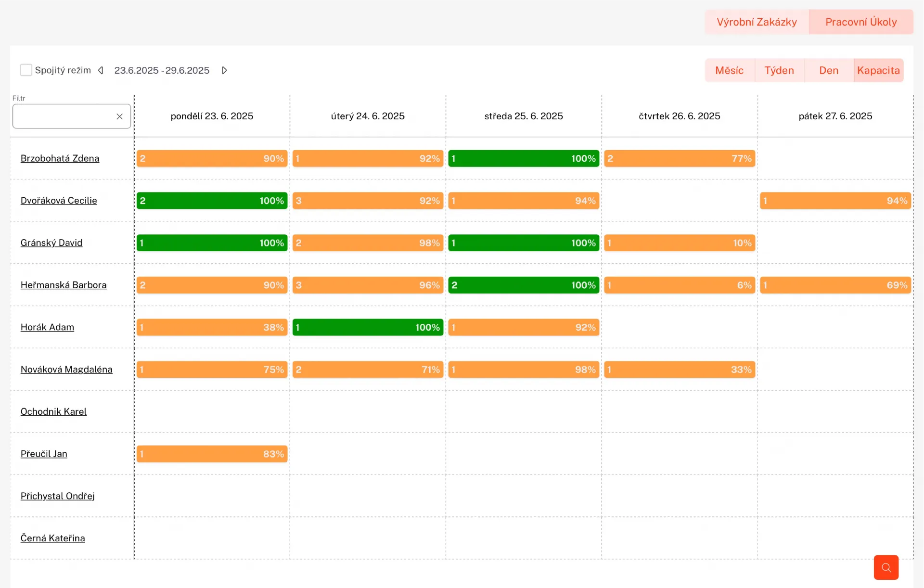Click Přeučil Jan's 83% Monday bar

[x=212, y=454]
